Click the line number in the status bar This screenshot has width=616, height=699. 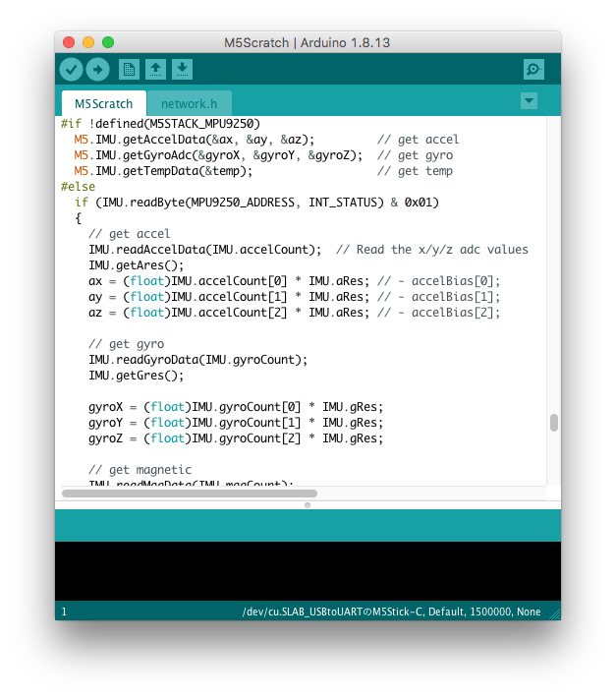click(64, 612)
